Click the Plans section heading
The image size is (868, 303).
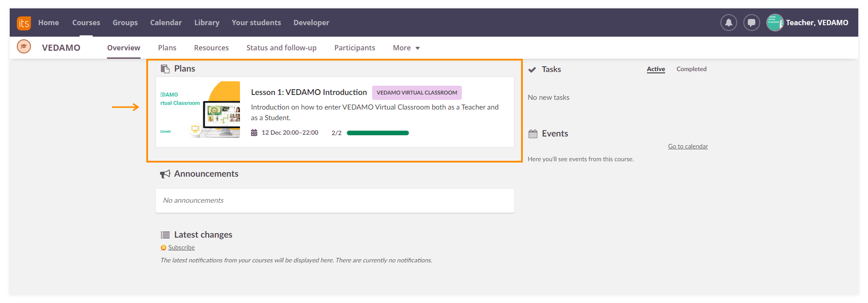click(185, 68)
